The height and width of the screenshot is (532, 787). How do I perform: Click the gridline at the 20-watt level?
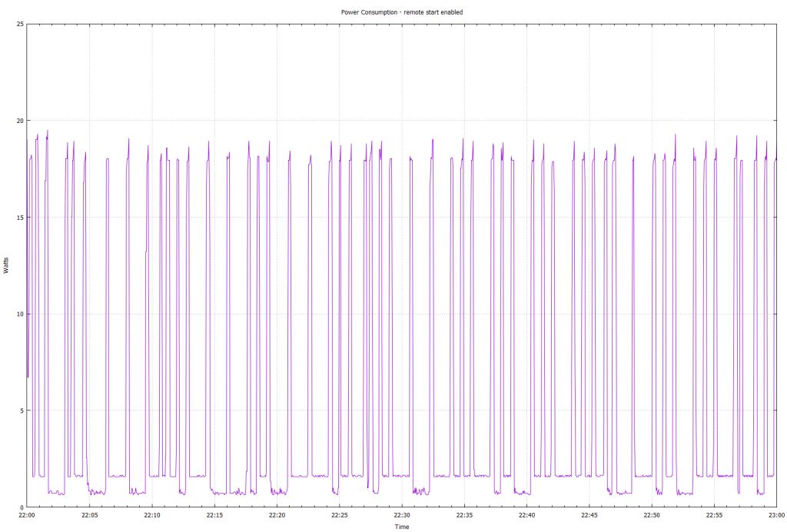click(x=461, y=120)
